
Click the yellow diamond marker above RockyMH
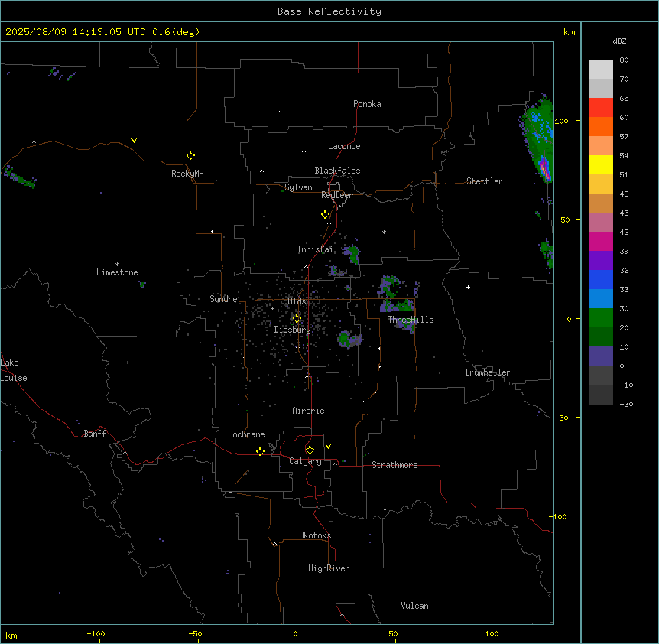pos(190,156)
